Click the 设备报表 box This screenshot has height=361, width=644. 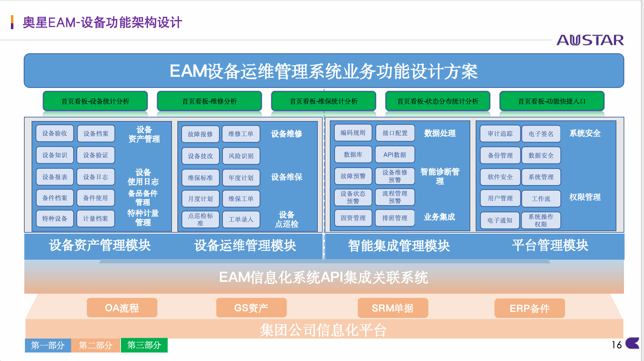click(x=55, y=177)
